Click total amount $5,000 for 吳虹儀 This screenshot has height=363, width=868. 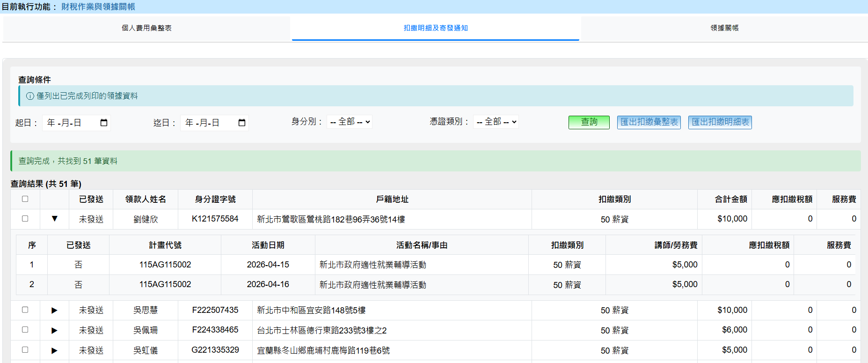pyautogui.click(x=735, y=350)
